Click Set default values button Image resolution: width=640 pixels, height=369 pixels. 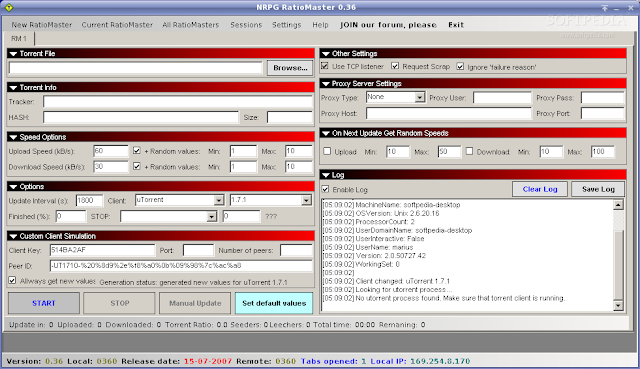point(274,303)
